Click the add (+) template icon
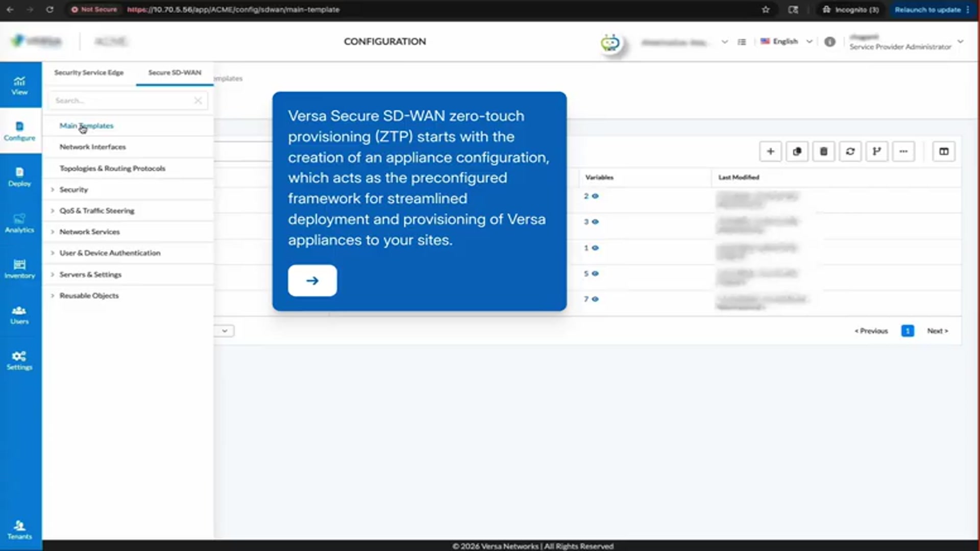The width and height of the screenshot is (980, 551). click(x=771, y=152)
